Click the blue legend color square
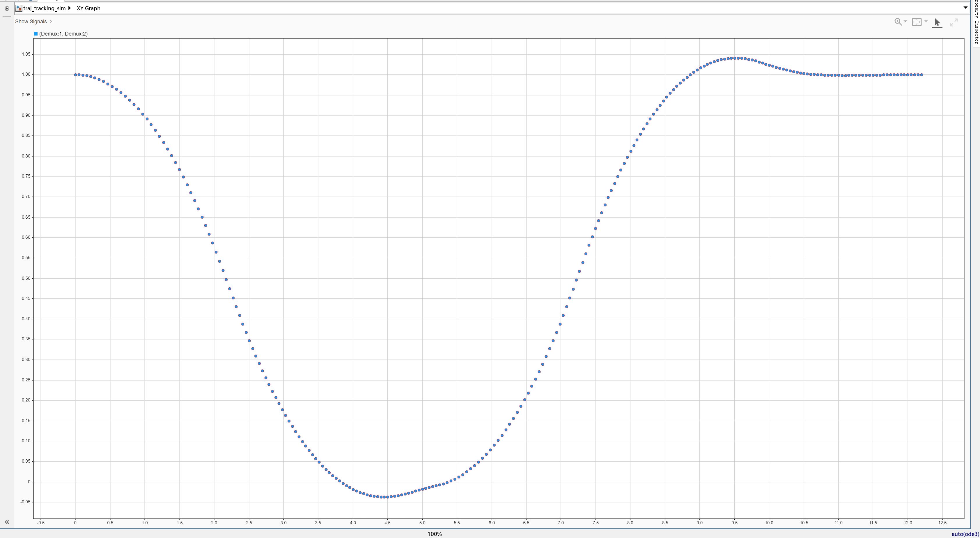The image size is (980, 538). pyautogui.click(x=36, y=34)
